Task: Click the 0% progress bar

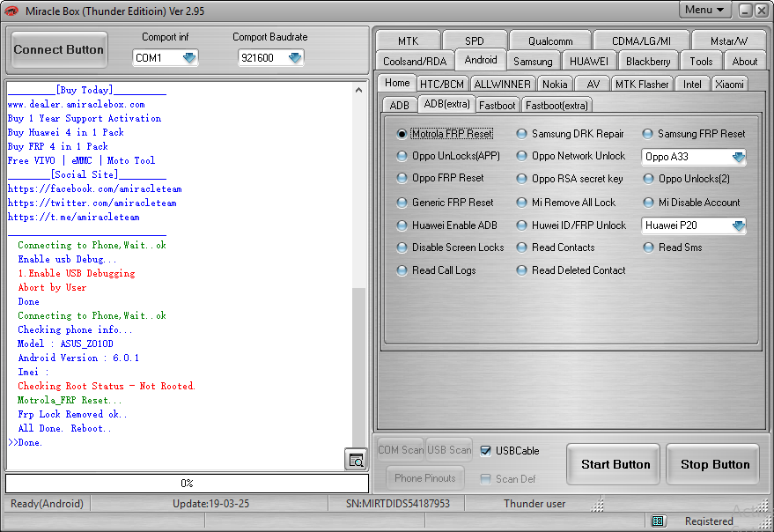Action: point(187,483)
